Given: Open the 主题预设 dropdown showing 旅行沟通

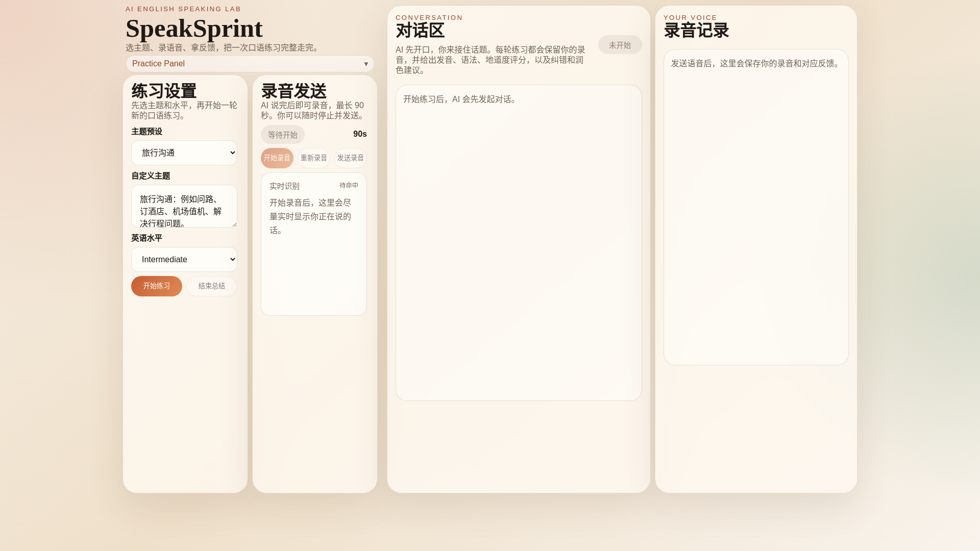Looking at the screenshot, I should tap(184, 153).
